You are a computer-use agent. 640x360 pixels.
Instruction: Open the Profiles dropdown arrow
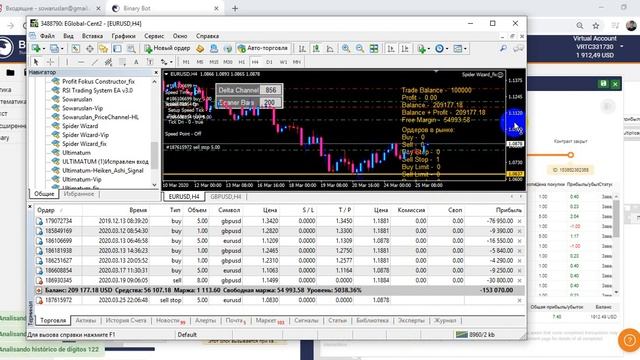[62, 49]
